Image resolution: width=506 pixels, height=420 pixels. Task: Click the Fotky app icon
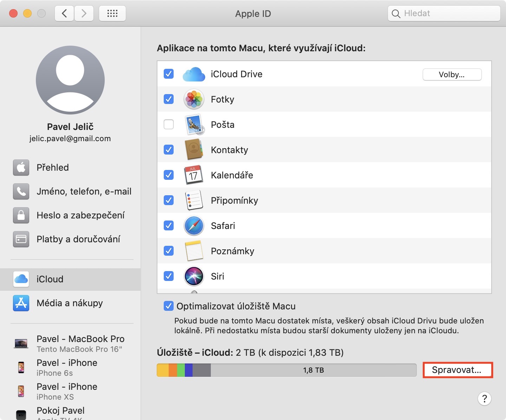click(x=194, y=99)
